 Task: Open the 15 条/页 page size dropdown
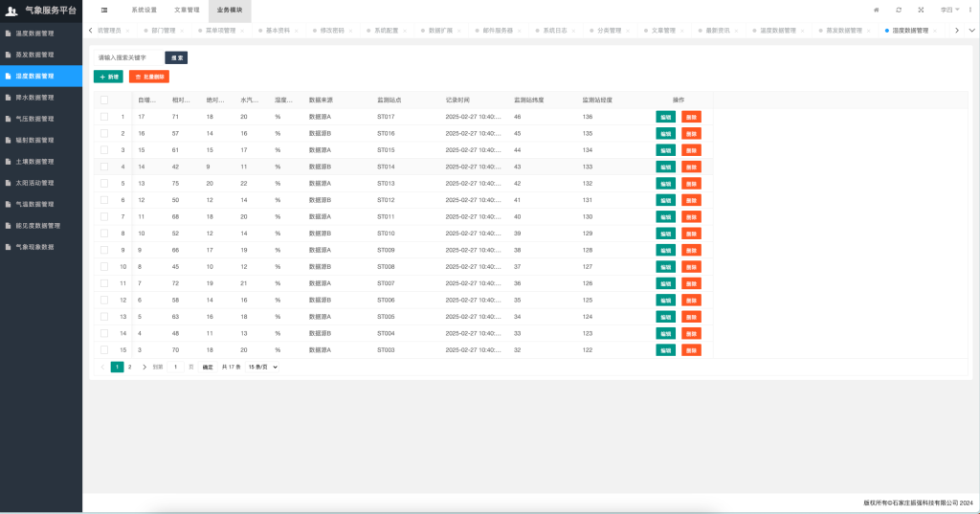[263, 367]
